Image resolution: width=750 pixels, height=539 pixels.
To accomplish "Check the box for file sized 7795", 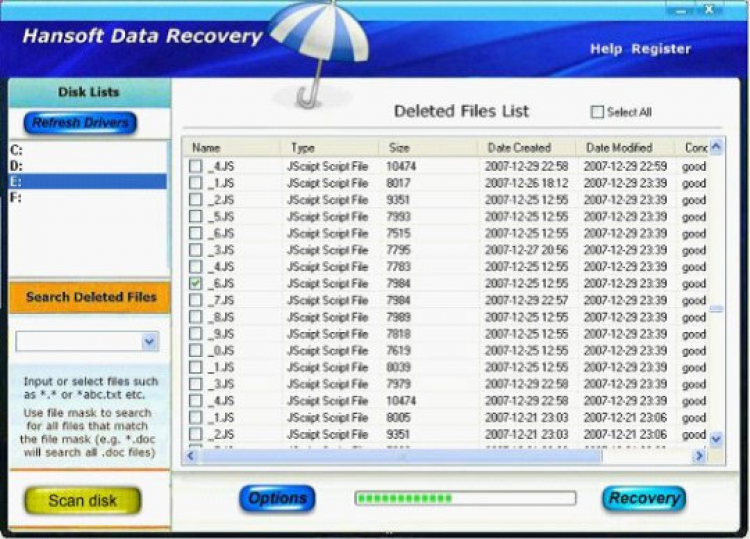I will (196, 250).
